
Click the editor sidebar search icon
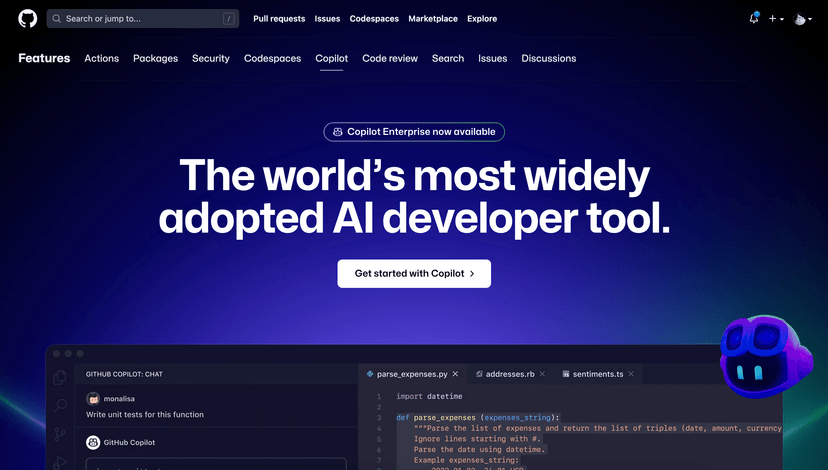coord(60,406)
